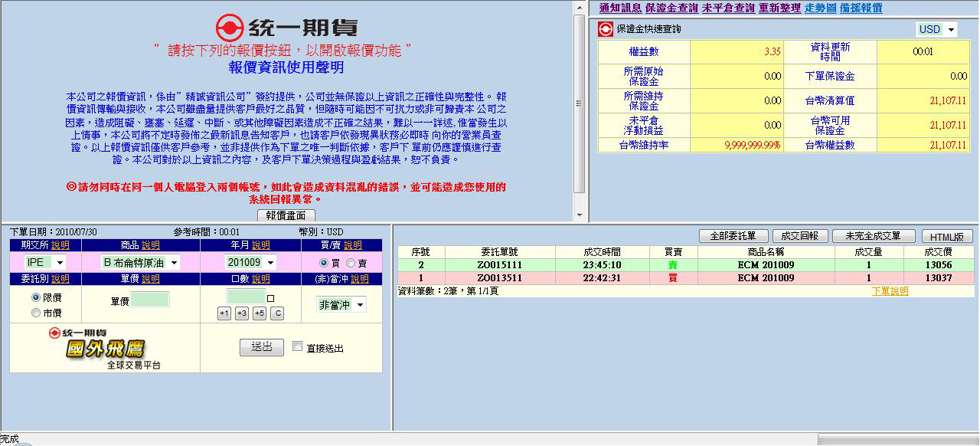The height and width of the screenshot is (446, 980).
Task: Click the 下單日期 2010/07/30 text
Action: tap(54, 231)
